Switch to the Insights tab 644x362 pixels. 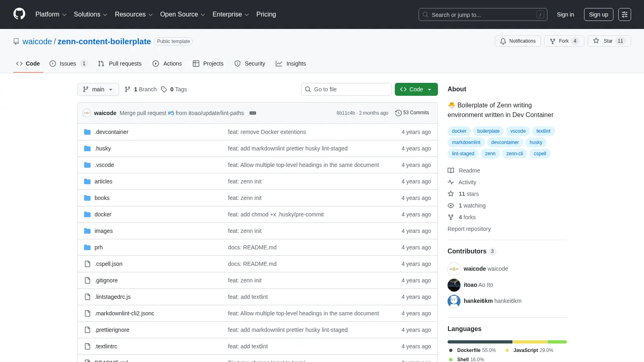291,64
